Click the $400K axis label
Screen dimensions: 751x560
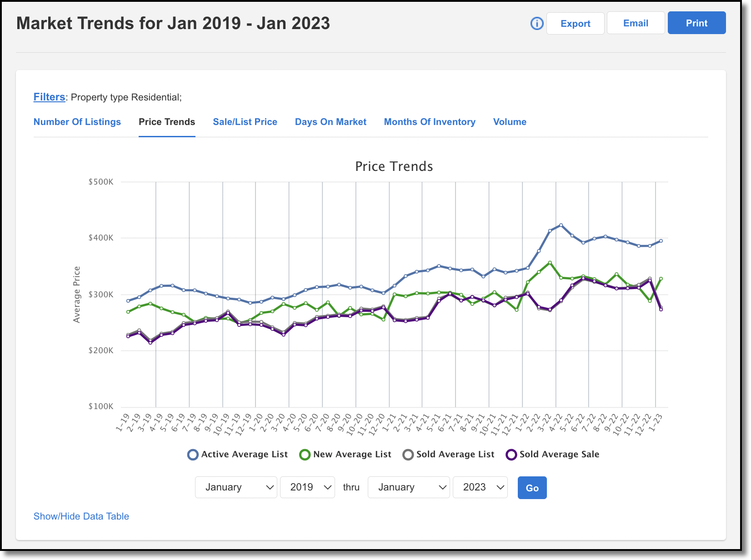point(101,238)
